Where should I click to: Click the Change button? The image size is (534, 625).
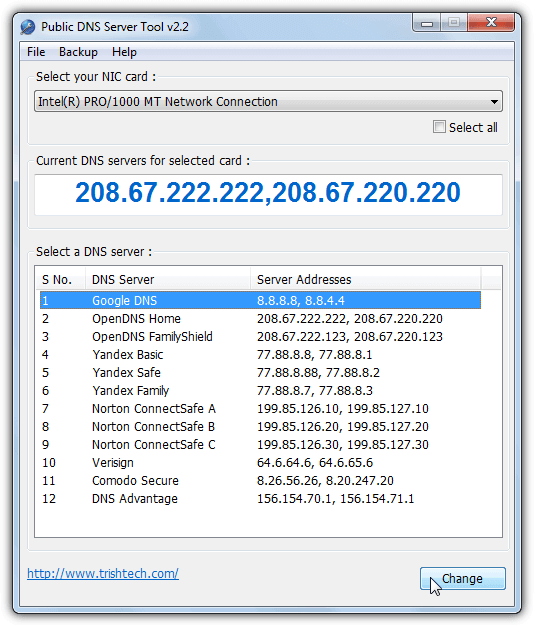pyautogui.click(x=463, y=578)
